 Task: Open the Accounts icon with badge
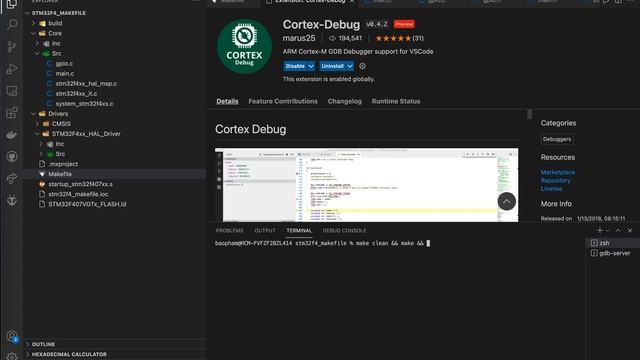pos(12,336)
